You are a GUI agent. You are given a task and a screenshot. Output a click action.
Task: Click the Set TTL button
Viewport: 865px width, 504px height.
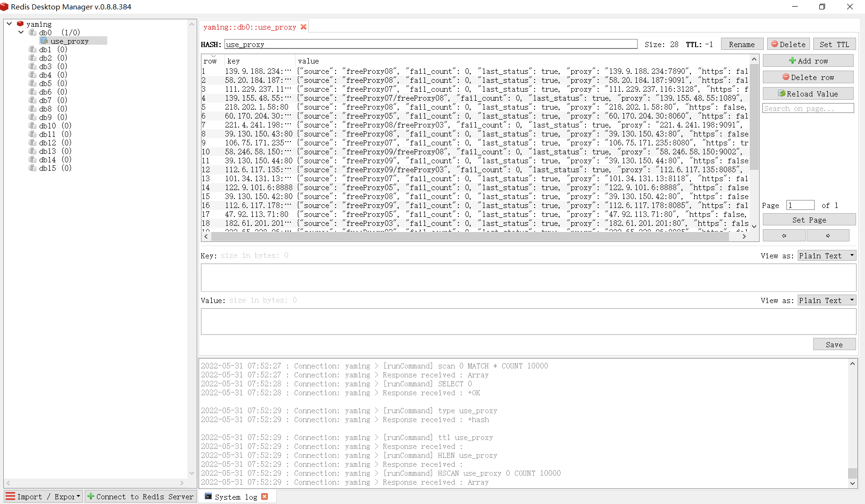click(x=834, y=44)
